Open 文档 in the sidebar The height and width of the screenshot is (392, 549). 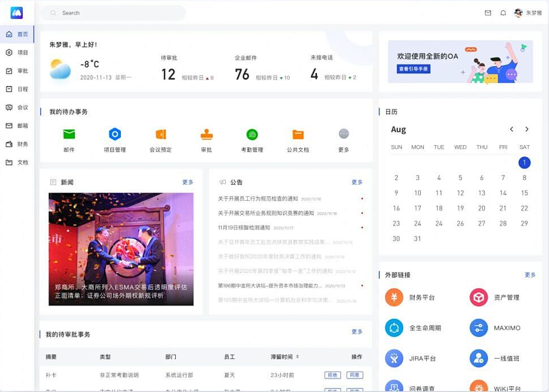click(17, 162)
